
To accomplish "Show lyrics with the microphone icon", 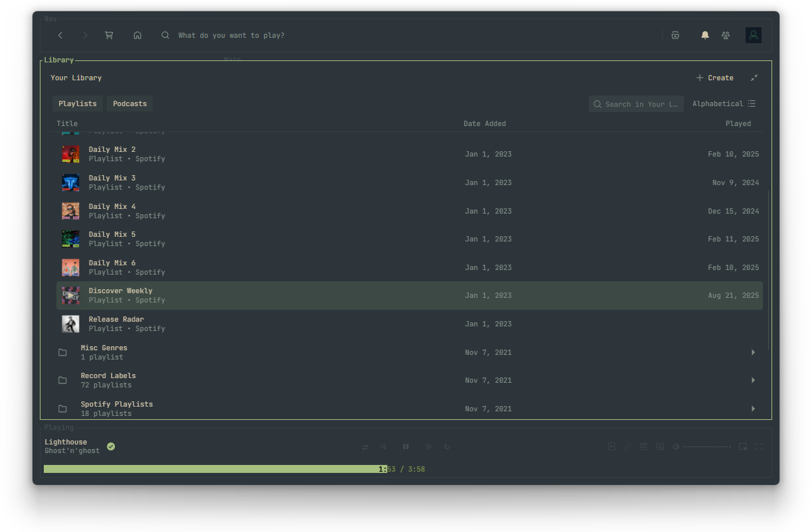I will 627,446.
